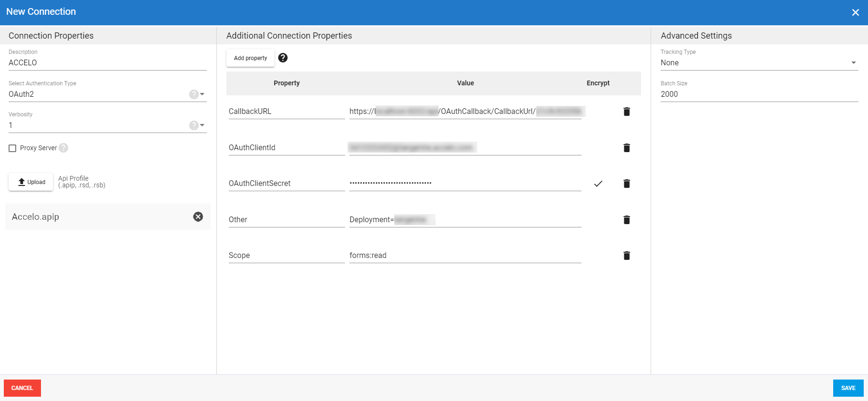Delete the OAuthClientId property row
The image size is (868, 401).
pyautogui.click(x=626, y=148)
